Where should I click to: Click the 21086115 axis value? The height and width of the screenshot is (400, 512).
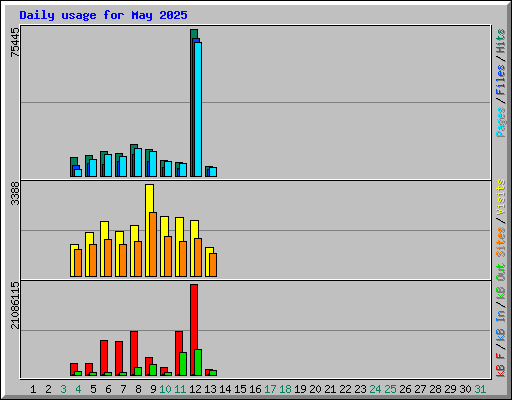tap(15, 305)
